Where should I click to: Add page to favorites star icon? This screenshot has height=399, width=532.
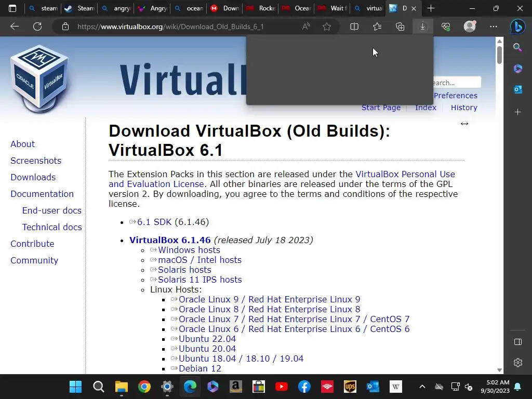pyautogui.click(x=327, y=26)
